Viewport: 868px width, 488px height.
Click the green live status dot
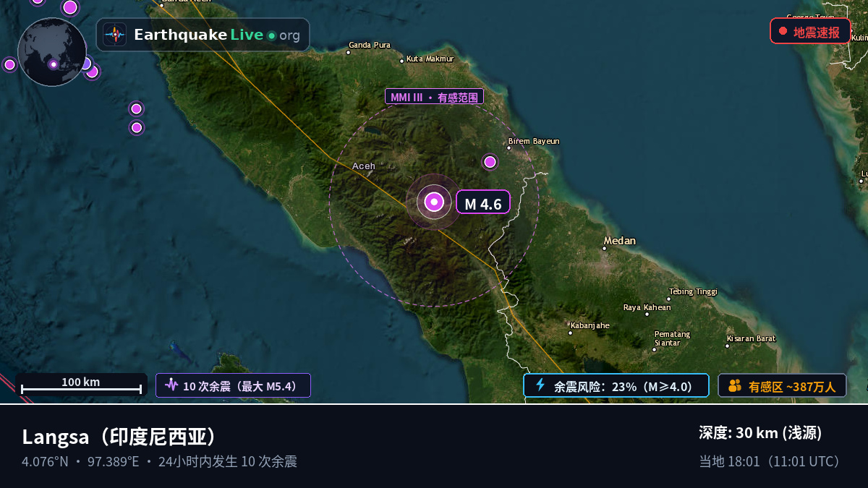click(271, 35)
